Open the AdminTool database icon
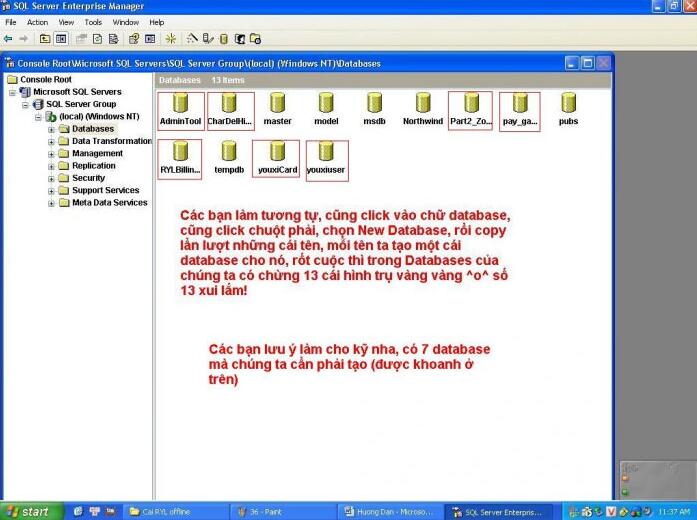The height and width of the screenshot is (520, 697). (180, 103)
